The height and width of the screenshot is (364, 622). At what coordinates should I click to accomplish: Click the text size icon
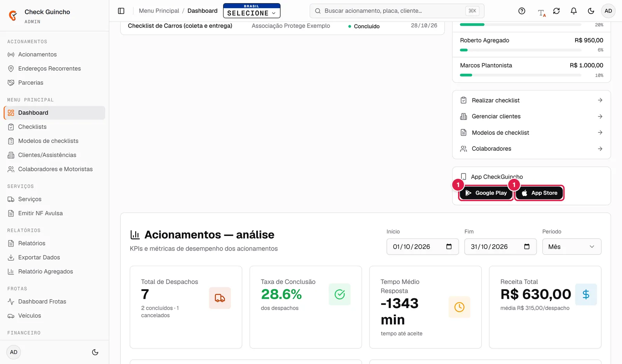tap(542, 13)
